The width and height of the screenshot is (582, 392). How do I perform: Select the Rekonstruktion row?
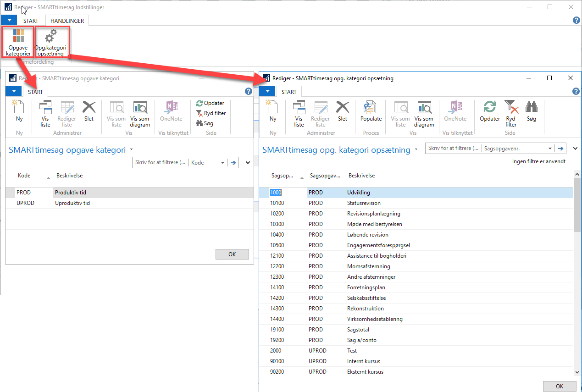click(416, 309)
